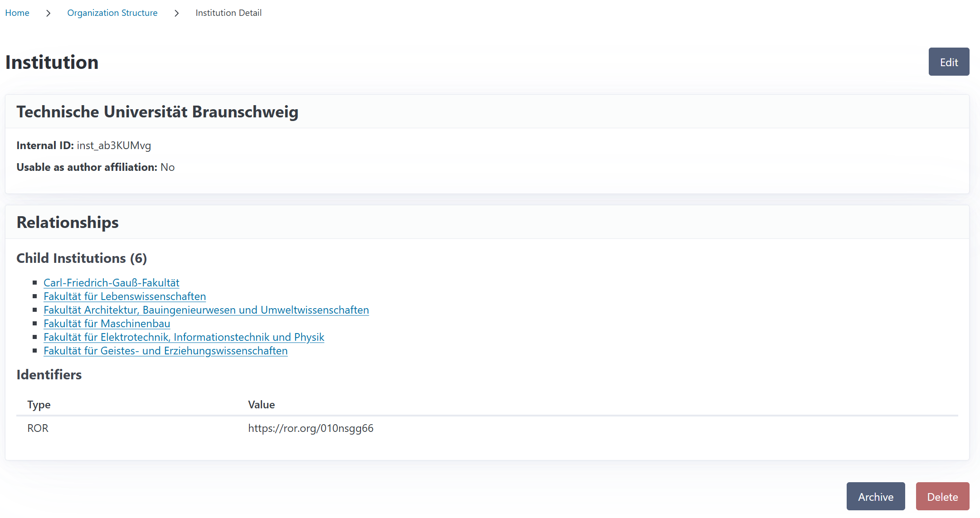Click the Child Institutions (6) heading
The width and height of the screenshot is (980, 518).
click(82, 258)
